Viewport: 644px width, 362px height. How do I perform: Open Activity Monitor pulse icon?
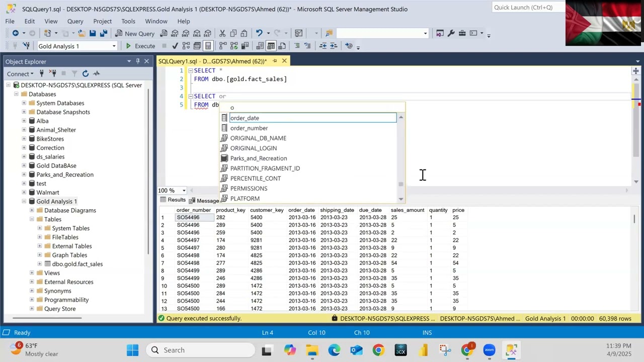[97, 73]
